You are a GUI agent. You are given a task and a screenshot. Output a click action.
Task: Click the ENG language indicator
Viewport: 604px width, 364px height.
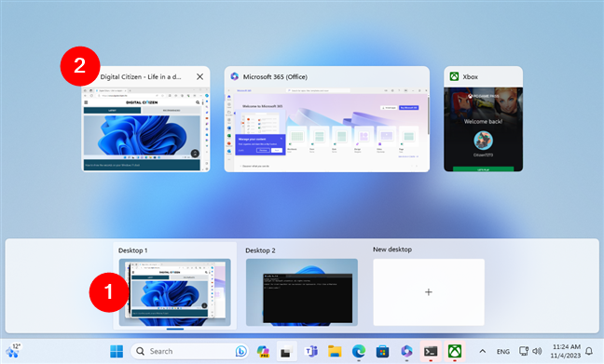503,351
